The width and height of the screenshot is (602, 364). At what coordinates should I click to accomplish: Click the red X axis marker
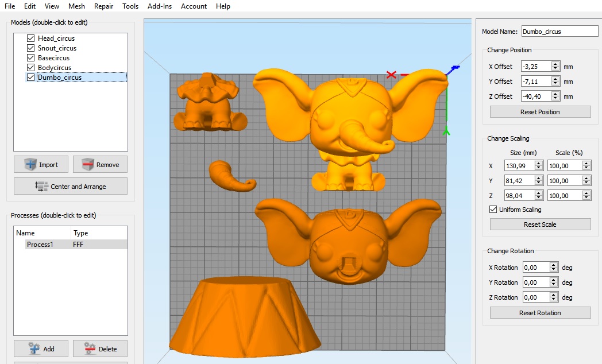click(x=391, y=75)
